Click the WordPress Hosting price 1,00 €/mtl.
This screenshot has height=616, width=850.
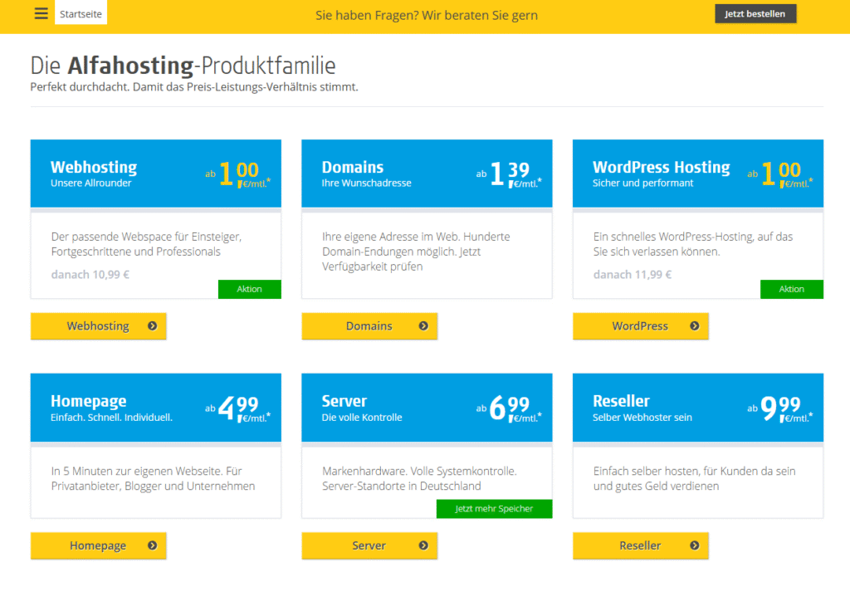(x=780, y=174)
